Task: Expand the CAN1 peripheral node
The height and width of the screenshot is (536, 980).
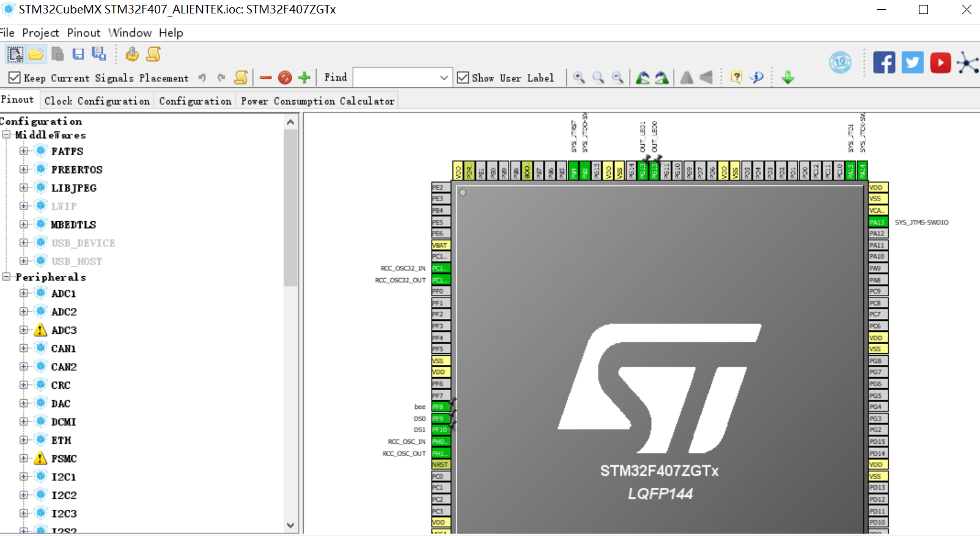Action: [23, 348]
